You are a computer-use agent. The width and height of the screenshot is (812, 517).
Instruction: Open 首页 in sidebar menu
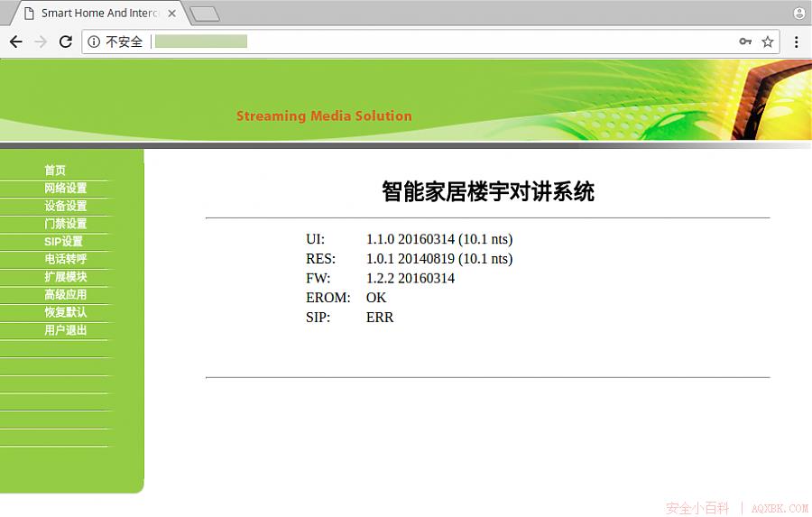tap(55, 170)
